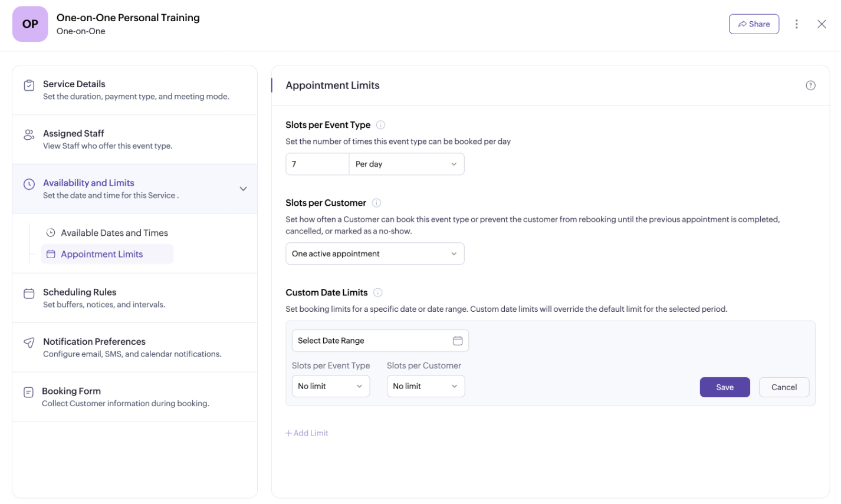Click the Scheduling Rules calendar icon
This screenshot has width=841, height=504.
pos(29,294)
